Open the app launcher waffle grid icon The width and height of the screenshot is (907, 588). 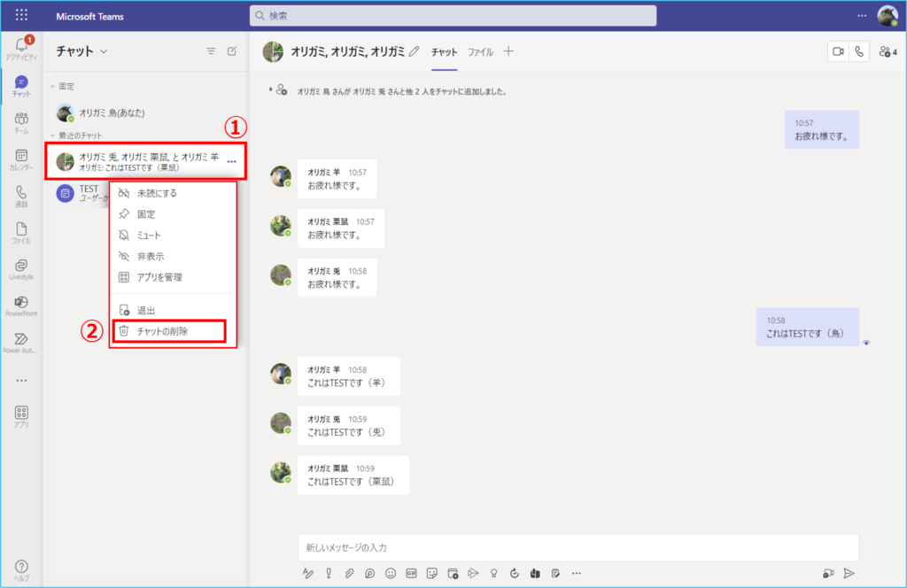point(21,16)
